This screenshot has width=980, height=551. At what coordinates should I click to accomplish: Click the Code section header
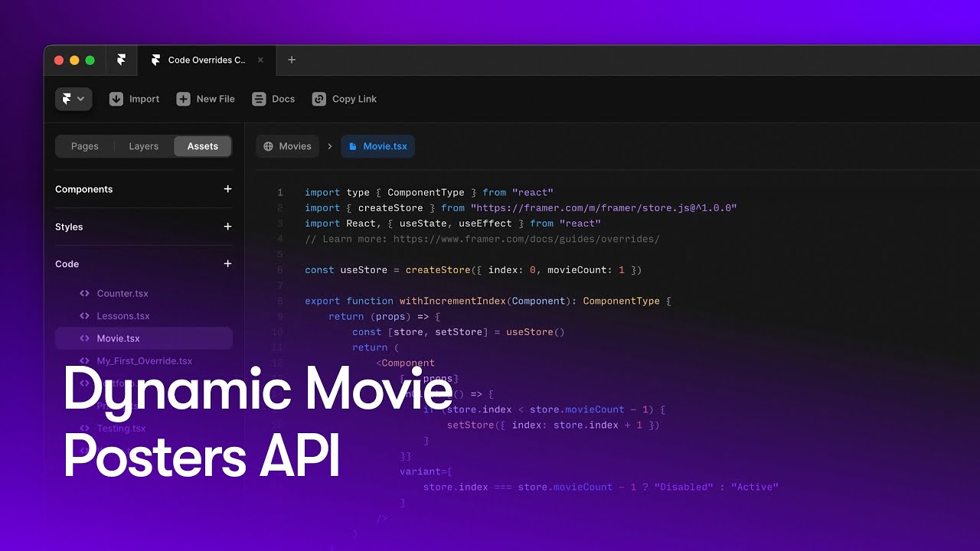pyautogui.click(x=67, y=264)
